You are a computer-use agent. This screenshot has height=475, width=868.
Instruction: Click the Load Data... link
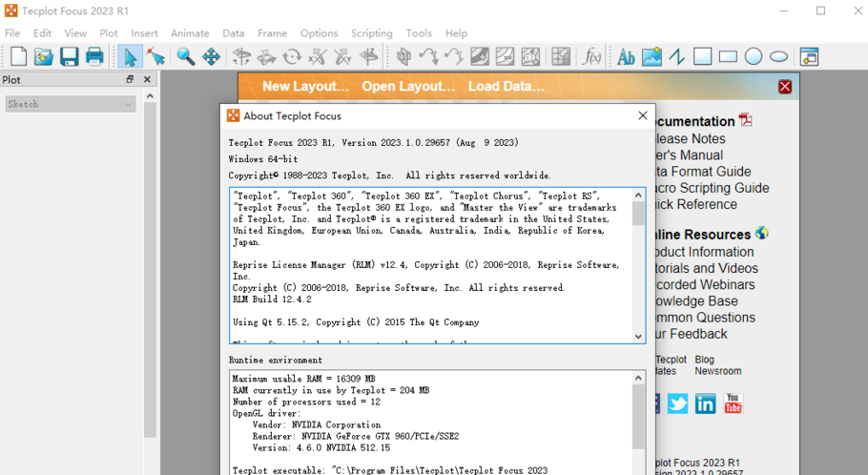506,87
